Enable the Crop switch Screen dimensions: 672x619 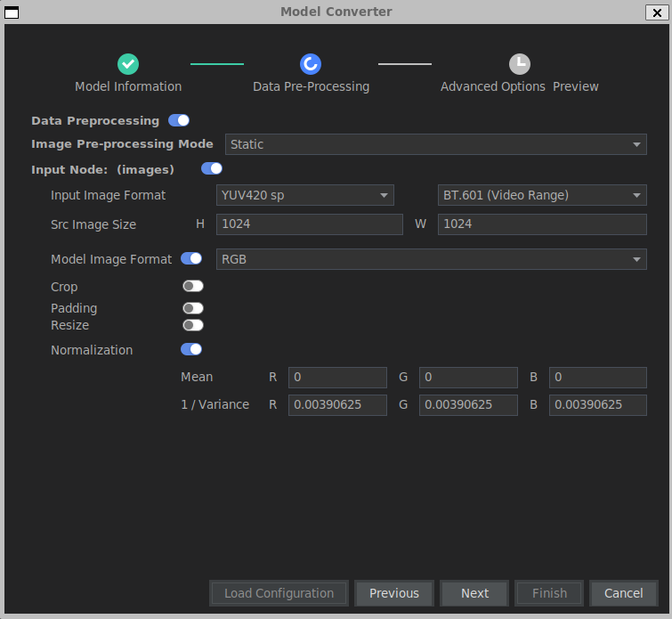tap(193, 286)
